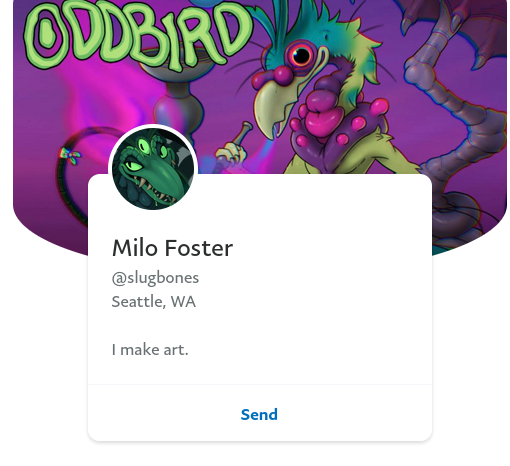510x466 pixels.
Task: Click the "I make art." bio text
Action: click(150, 350)
